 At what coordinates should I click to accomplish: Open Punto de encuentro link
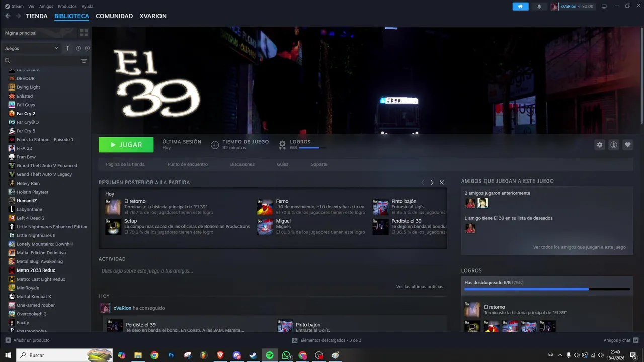188,164
